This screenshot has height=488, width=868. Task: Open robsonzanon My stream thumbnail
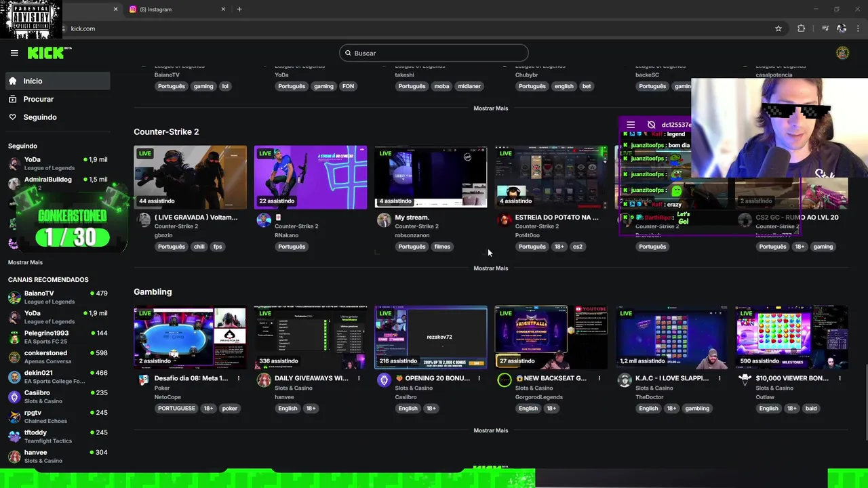click(431, 177)
